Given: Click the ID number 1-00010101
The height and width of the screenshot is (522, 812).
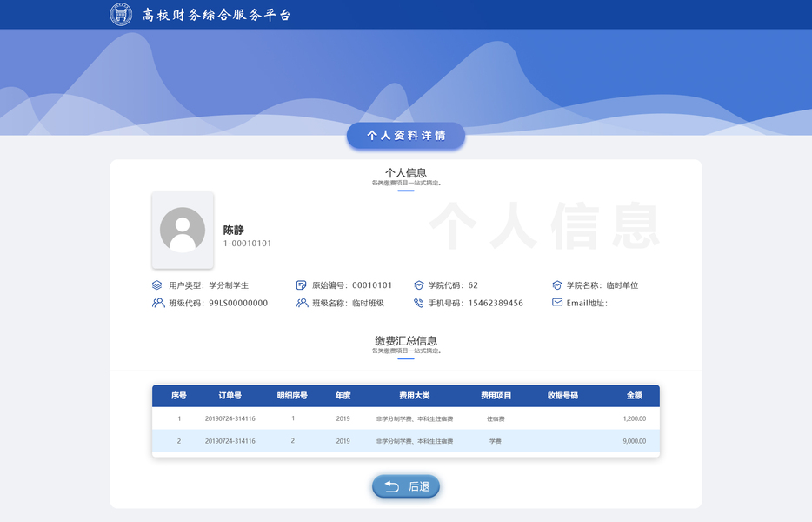Looking at the screenshot, I should (x=248, y=243).
